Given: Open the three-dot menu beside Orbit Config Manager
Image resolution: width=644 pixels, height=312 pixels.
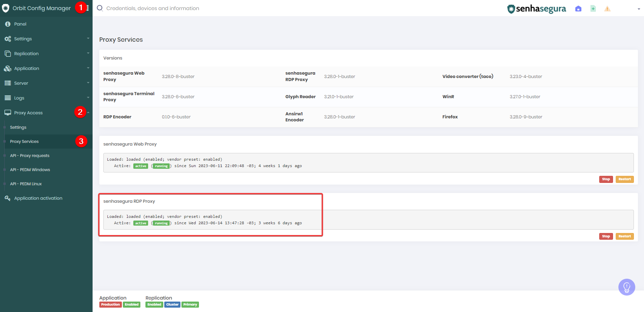Looking at the screenshot, I should 88,8.
